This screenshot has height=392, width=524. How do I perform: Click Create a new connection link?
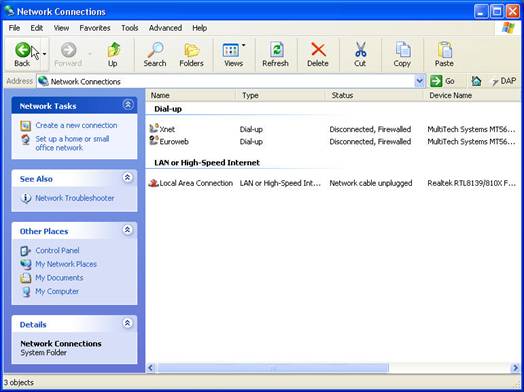[x=76, y=125]
